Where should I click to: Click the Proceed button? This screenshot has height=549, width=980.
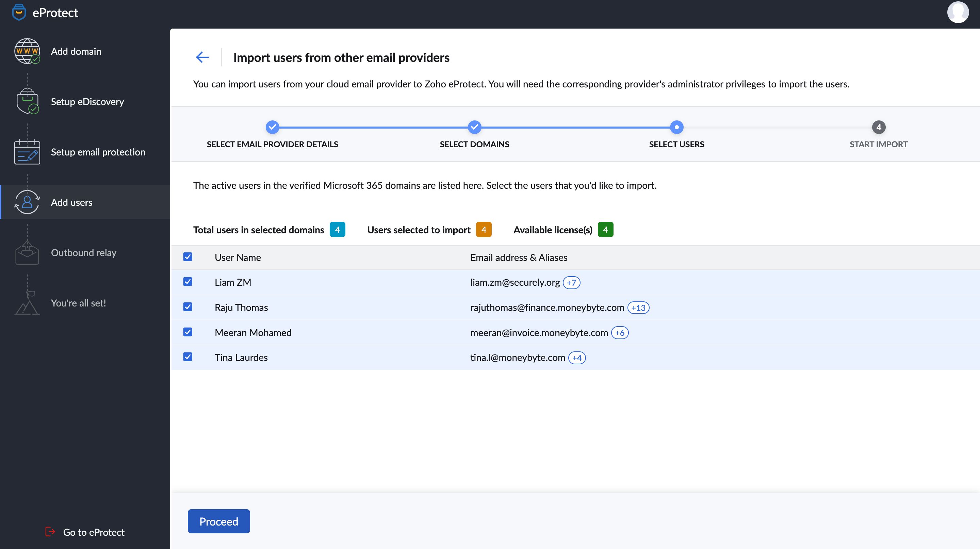click(x=219, y=521)
